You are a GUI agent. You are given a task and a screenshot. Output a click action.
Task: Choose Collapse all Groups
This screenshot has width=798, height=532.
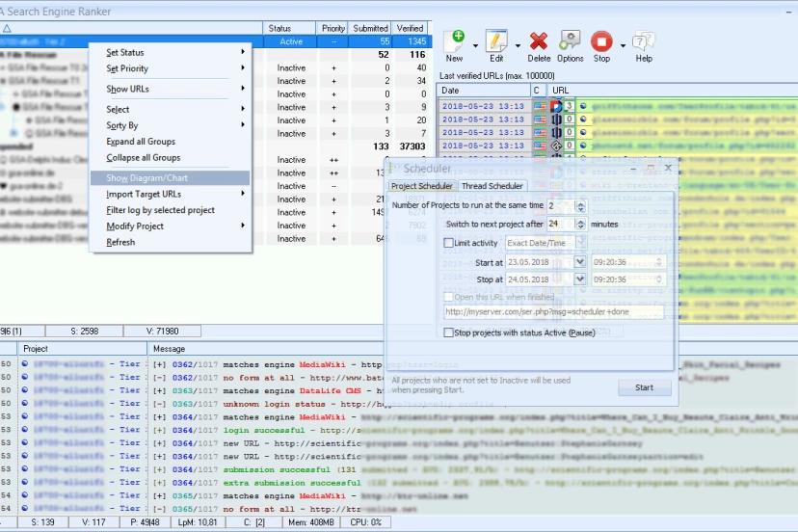pyautogui.click(x=171, y=158)
